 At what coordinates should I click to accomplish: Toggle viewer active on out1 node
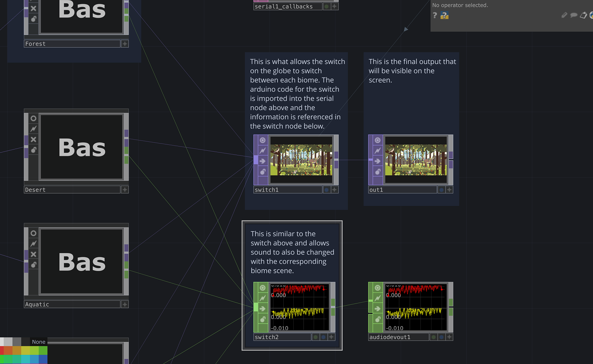[x=377, y=140]
